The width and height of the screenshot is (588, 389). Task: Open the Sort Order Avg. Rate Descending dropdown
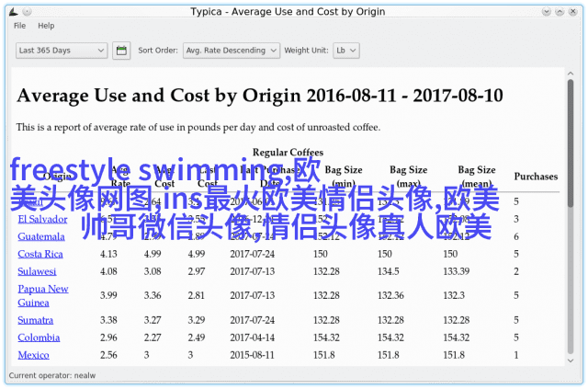pyautogui.click(x=232, y=51)
